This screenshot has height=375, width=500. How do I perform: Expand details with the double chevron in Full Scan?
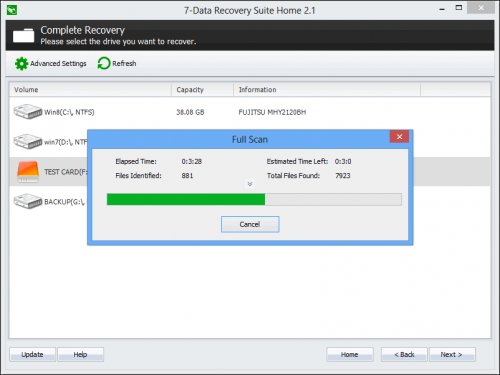pos(250,184)
